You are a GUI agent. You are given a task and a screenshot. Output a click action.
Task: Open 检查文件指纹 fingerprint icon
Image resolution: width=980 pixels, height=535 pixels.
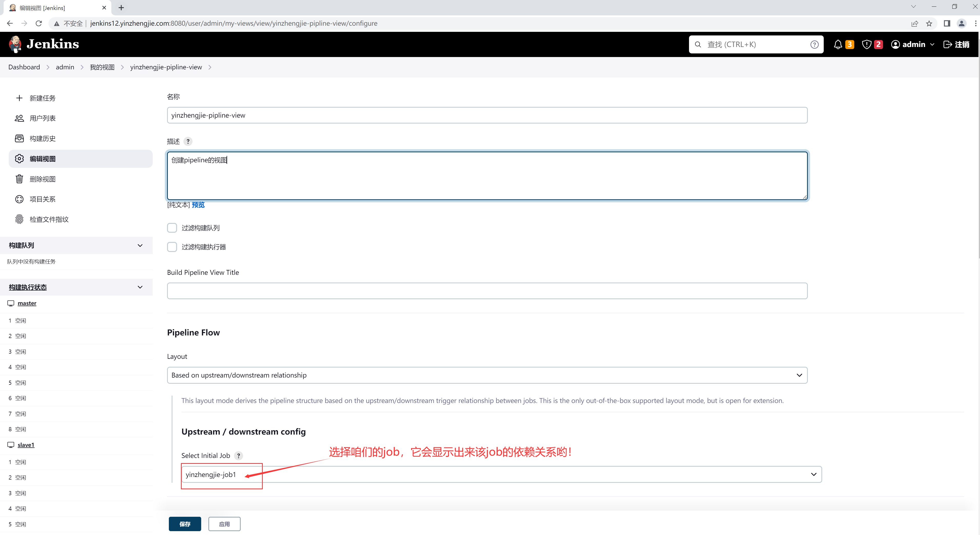20,219
